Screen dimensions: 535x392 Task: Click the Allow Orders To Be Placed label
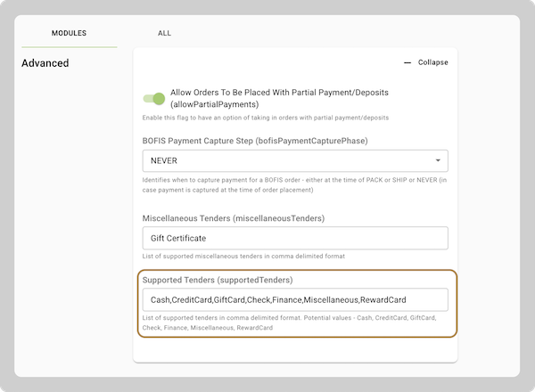click(279, 98)
